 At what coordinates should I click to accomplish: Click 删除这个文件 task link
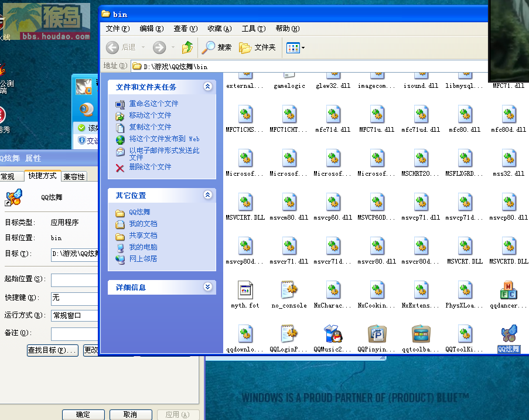coord(150,167)
